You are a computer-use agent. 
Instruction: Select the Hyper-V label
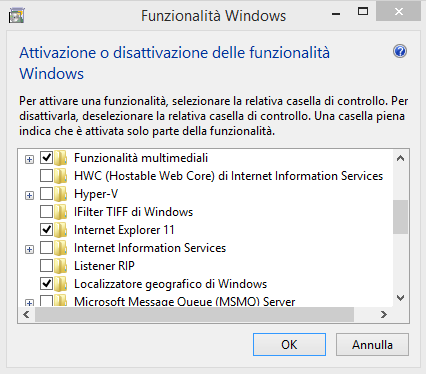[96, 194]
